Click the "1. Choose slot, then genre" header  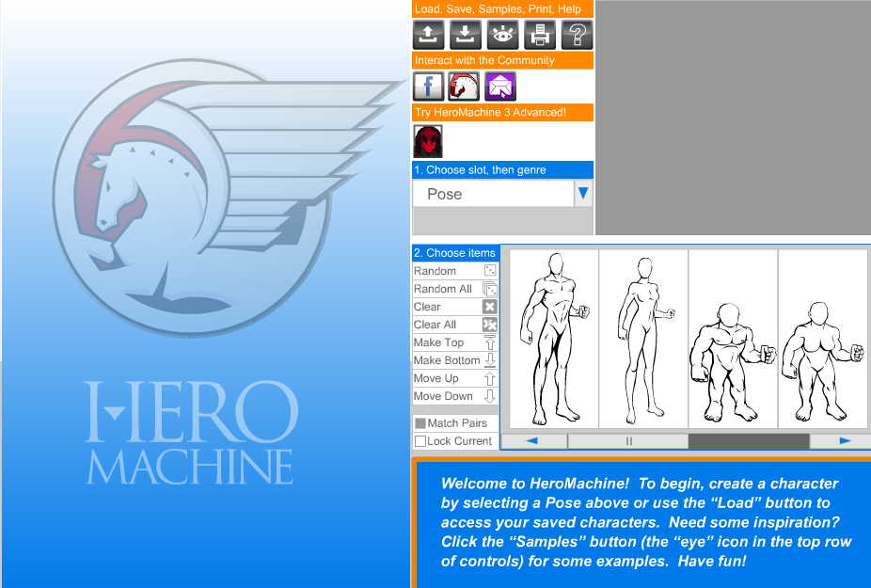tap(502, 170)
